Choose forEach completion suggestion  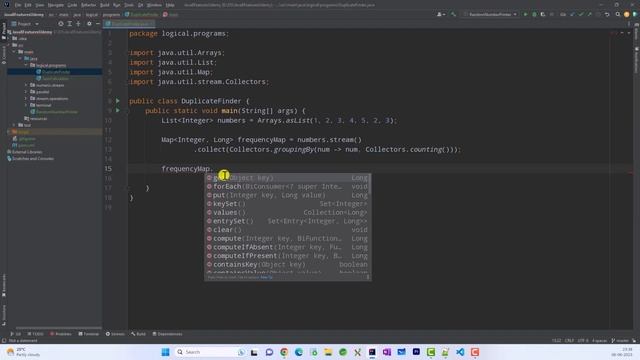tap(287, 187)
